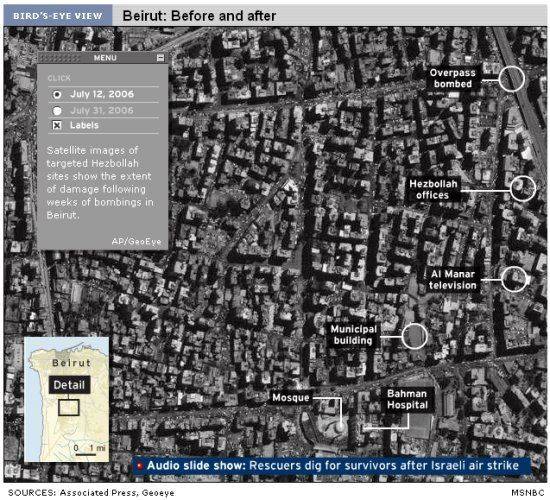Click the Municipal building text label
The height and width of the screenshot is (500, 550).
[x=353, y=335]
